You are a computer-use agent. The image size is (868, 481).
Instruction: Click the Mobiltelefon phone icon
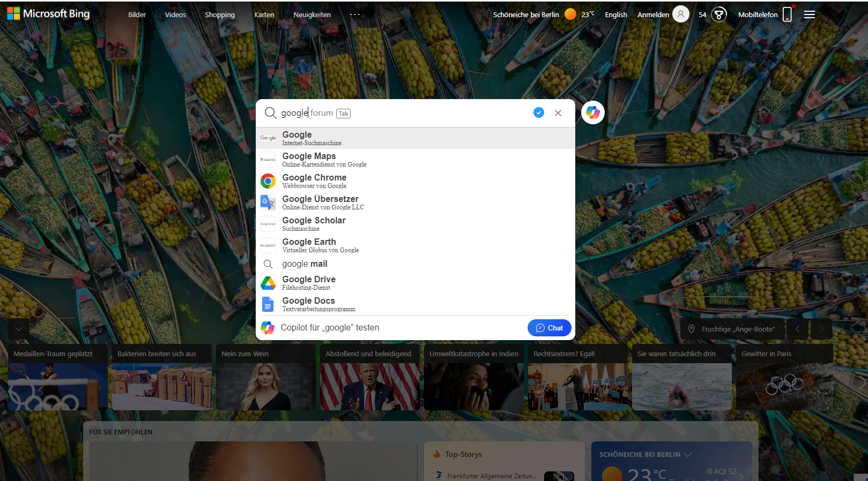[x=788, y=14]
